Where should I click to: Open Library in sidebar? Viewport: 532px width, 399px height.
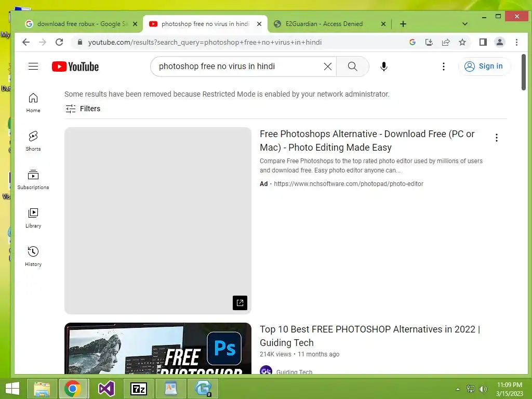33,218
